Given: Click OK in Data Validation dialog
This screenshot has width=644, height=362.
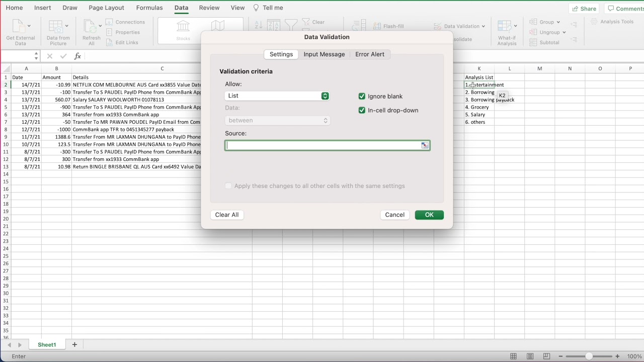Looking at the screenshot, I should pos(429,215).
